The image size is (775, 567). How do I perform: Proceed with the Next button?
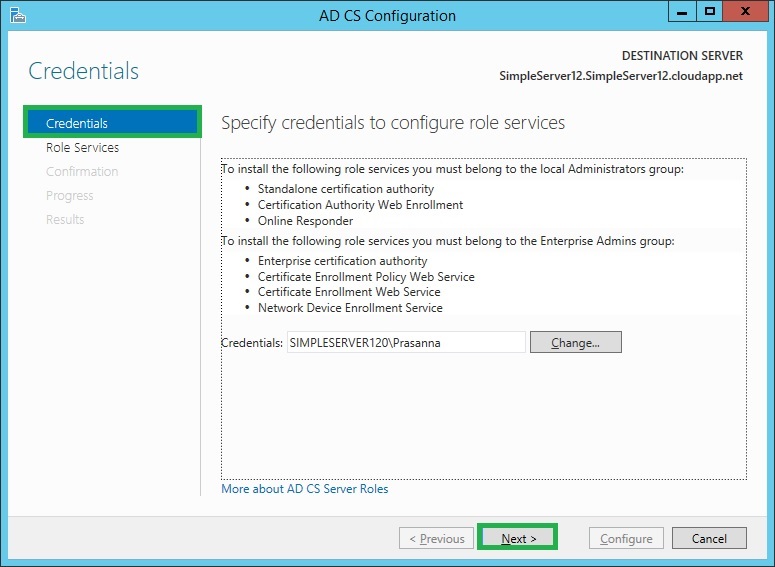[x=518, y=539]
